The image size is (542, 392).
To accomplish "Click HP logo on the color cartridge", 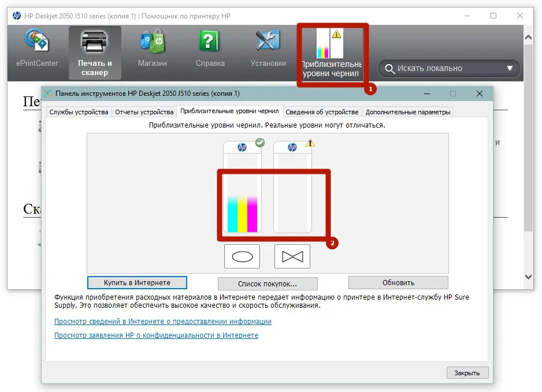I will (242, 147).
